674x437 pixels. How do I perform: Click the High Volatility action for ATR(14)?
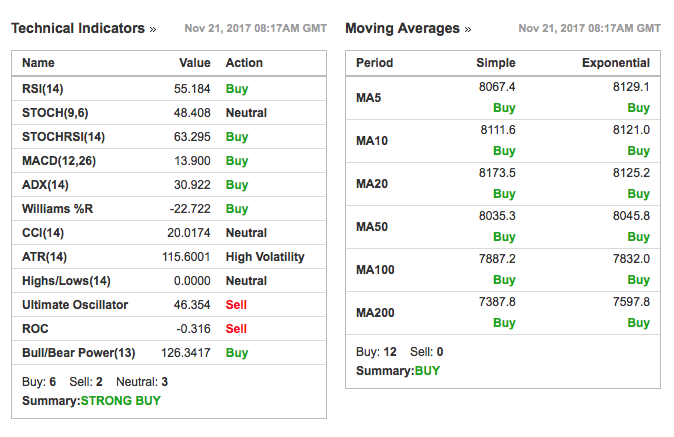[265, 257]
